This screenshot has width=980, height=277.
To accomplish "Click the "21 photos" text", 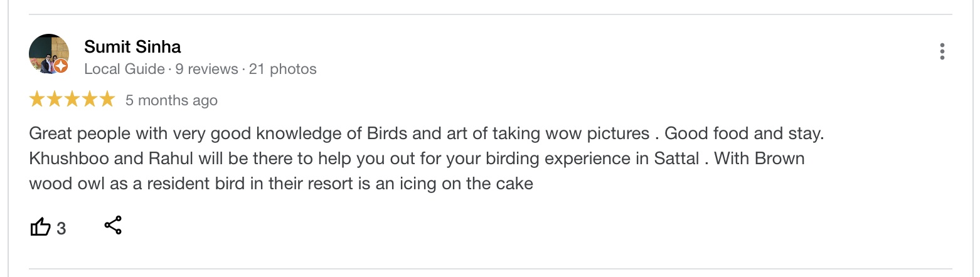I will [282, 69].
